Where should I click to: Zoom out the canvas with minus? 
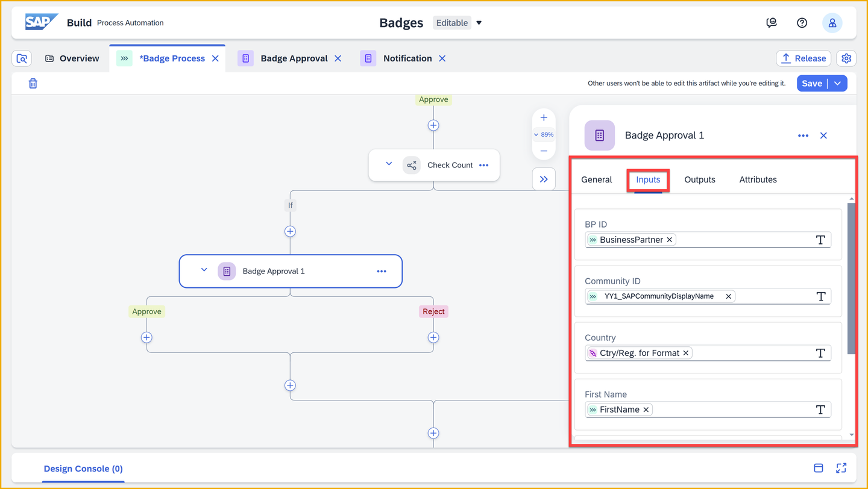pos(544,151)
